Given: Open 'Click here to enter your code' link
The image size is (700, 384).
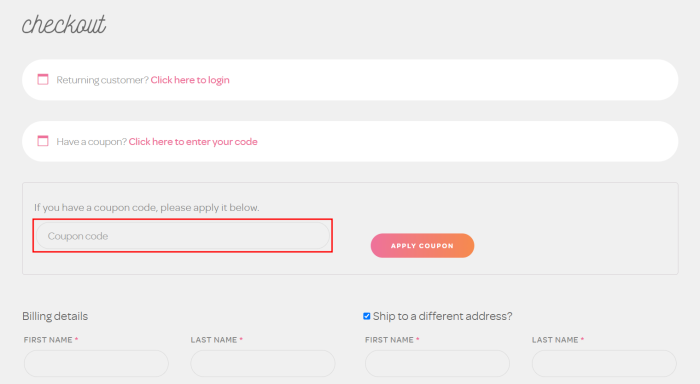Looking at the screenshot, I should [193, 142].
